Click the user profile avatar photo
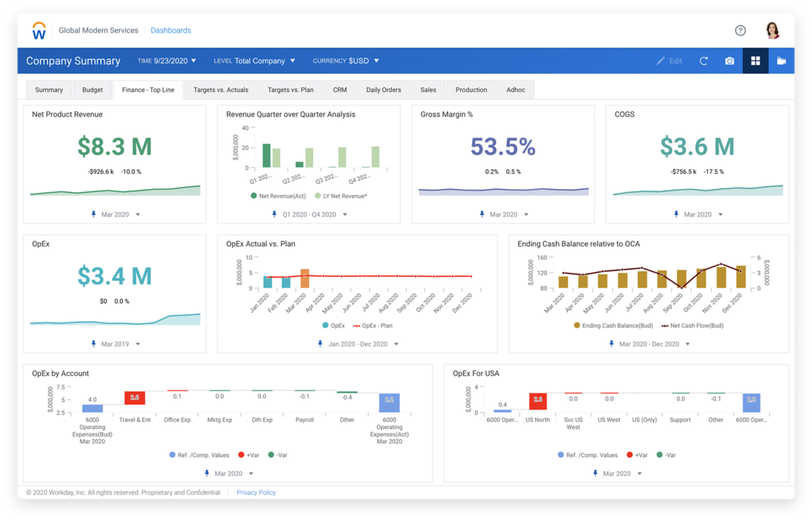 point(772,30)
